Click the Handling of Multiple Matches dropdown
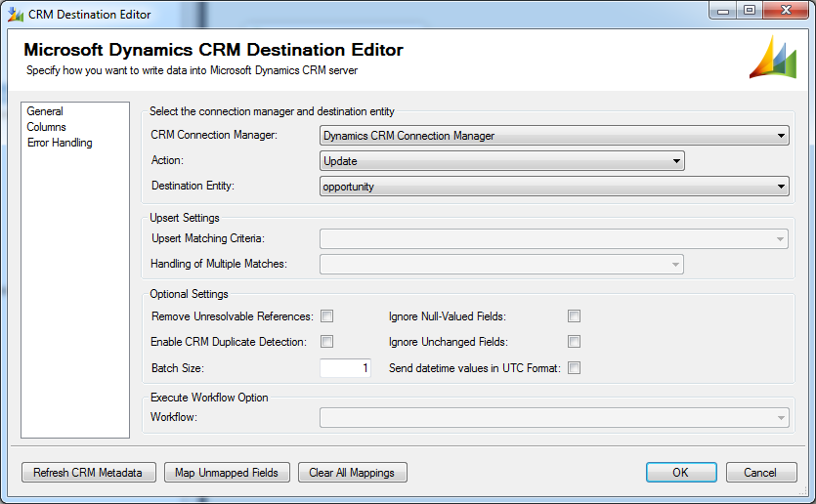Image resolution: width=816 pixels, height=504 pixels. (501, 265)
